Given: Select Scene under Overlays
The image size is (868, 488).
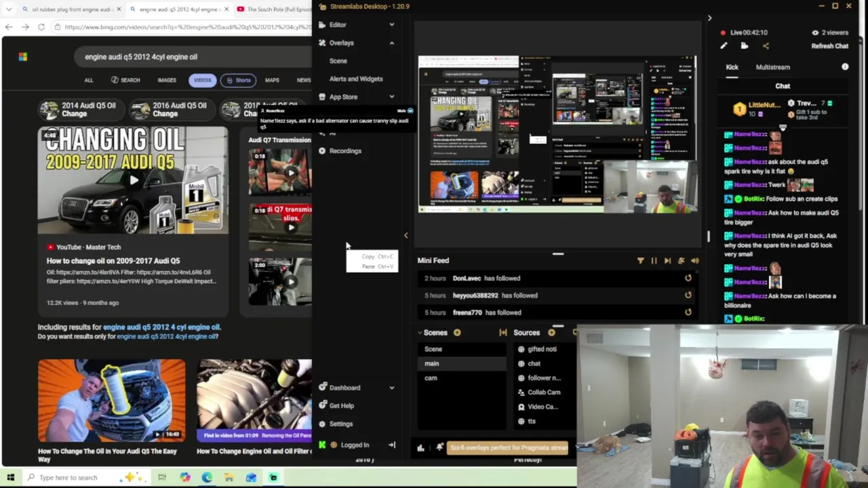Looking at the screenshot, I should [338, 61].
